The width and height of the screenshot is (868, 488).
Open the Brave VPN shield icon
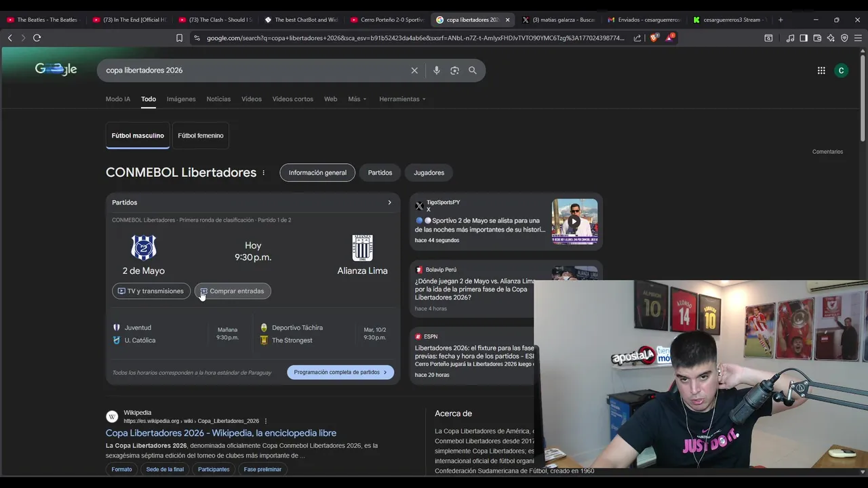(844, 38)
